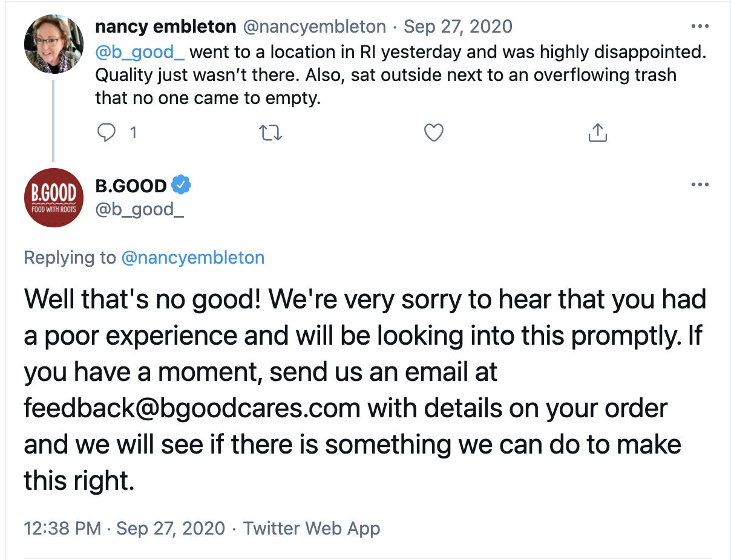The height and width of the screenshot is (560, 731).
Task: Retweet Nancy Embleton's tweet
Action: pos(270,132)
